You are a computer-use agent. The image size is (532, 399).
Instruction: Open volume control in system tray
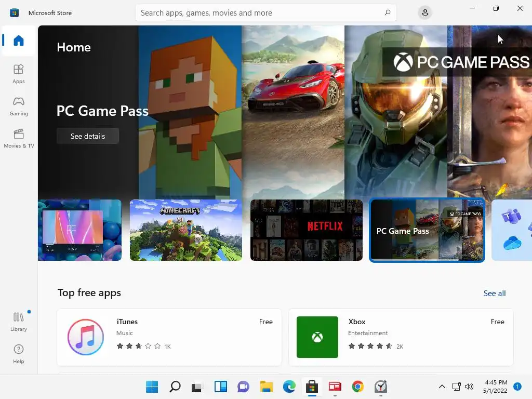(469, 387)
